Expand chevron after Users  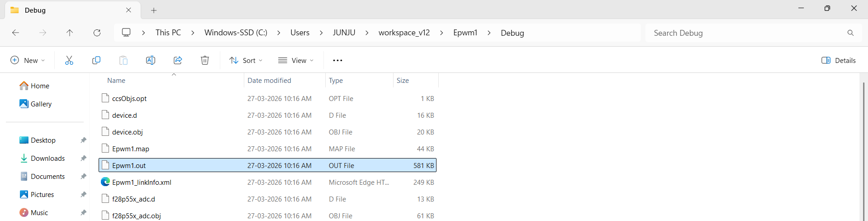tap(321, 33)
